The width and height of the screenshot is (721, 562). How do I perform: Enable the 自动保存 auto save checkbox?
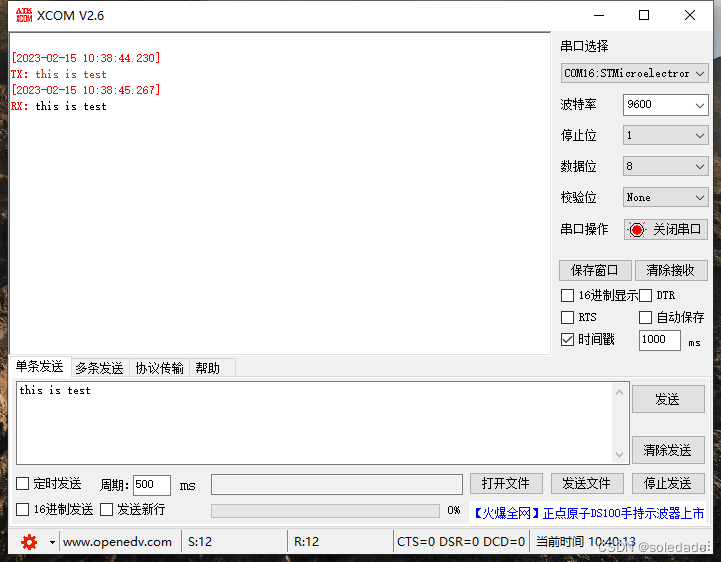tap(645, 317)
